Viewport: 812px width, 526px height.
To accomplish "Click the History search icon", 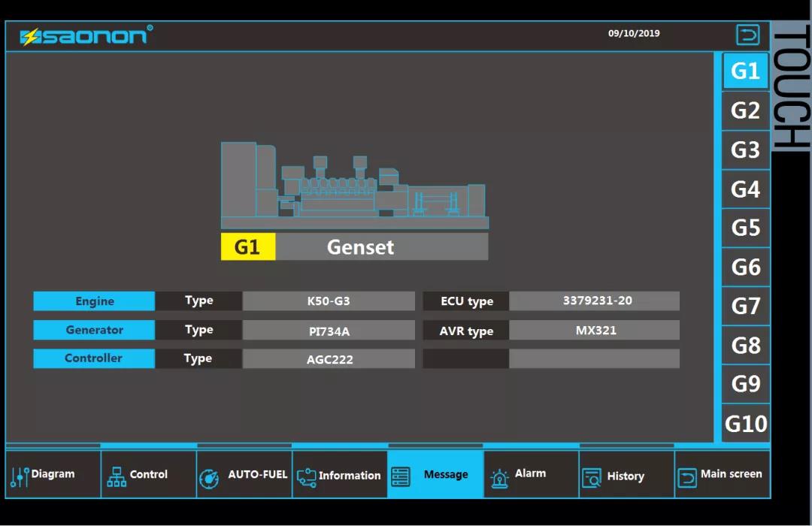I will click(x=592, y=477).
